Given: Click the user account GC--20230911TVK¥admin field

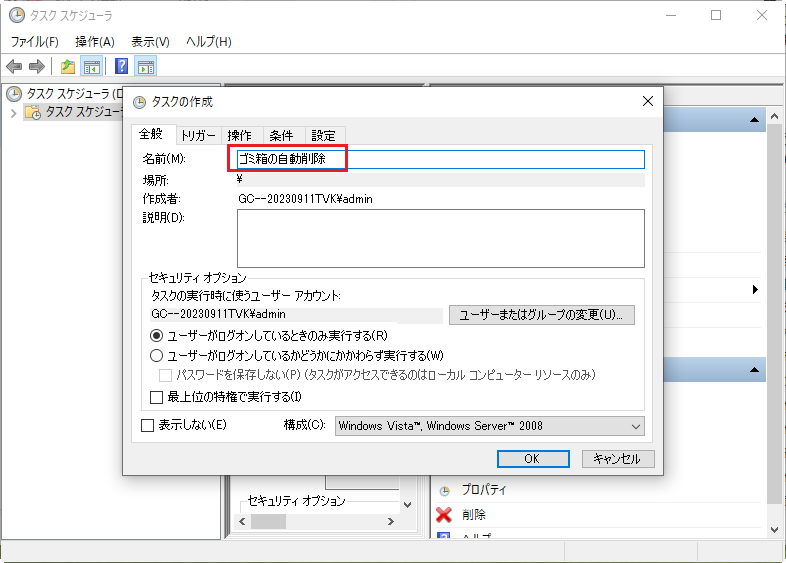Looking at the screenshot, I should coord(296,314).
